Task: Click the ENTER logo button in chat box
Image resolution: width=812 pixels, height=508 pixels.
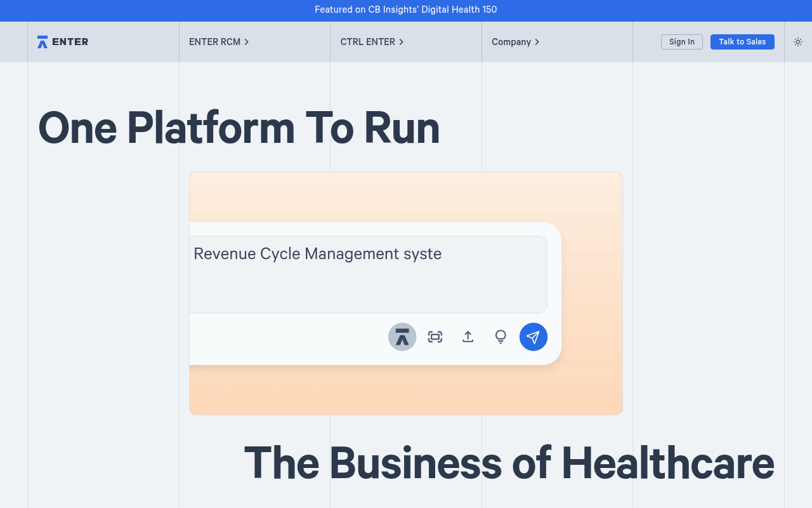Action: click(x=402, y=337)
